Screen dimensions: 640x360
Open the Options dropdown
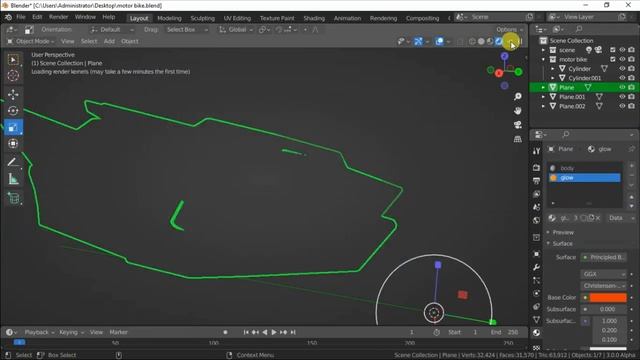(509, 29)
